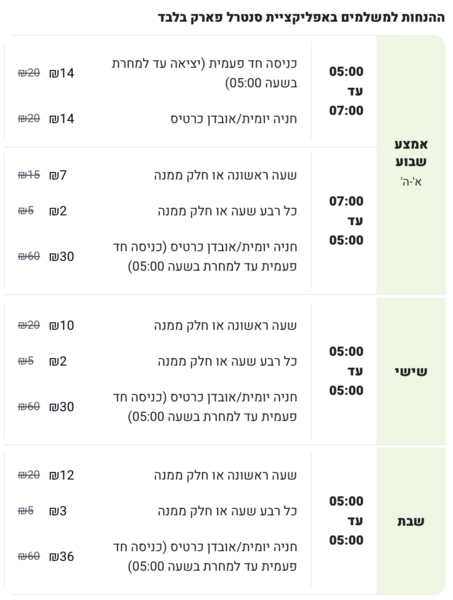This screenshot has width=453, height=600.
Task: Click the heading about Central Park app discounts
Action: [301, 17]
